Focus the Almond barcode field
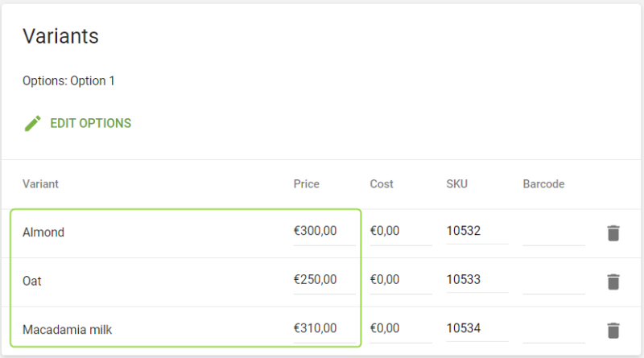644x358 pixels. coord(553,232)
